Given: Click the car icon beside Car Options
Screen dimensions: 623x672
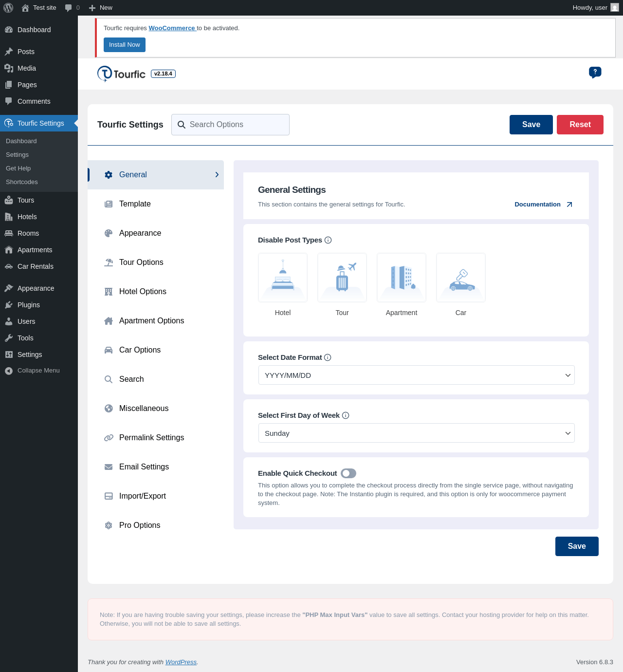Looking at the screenshot, I should coord(109,350).
